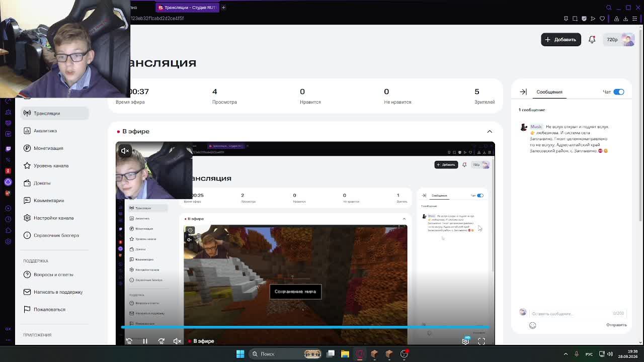The height and width of the screenshot is (362, 644).
Task: Click the В эфире live indicator in player
Action: (201, 341)
